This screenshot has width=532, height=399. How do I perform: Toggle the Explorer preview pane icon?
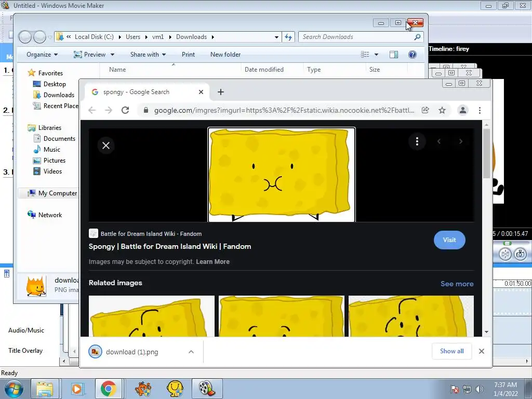(394, 55)
